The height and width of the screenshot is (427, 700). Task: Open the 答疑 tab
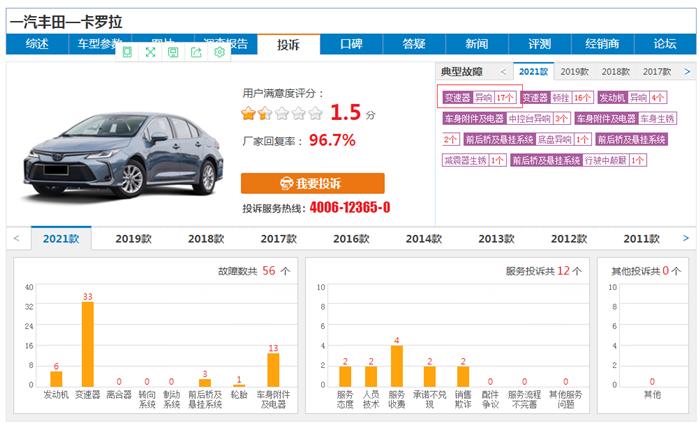(x=414, y=44)
